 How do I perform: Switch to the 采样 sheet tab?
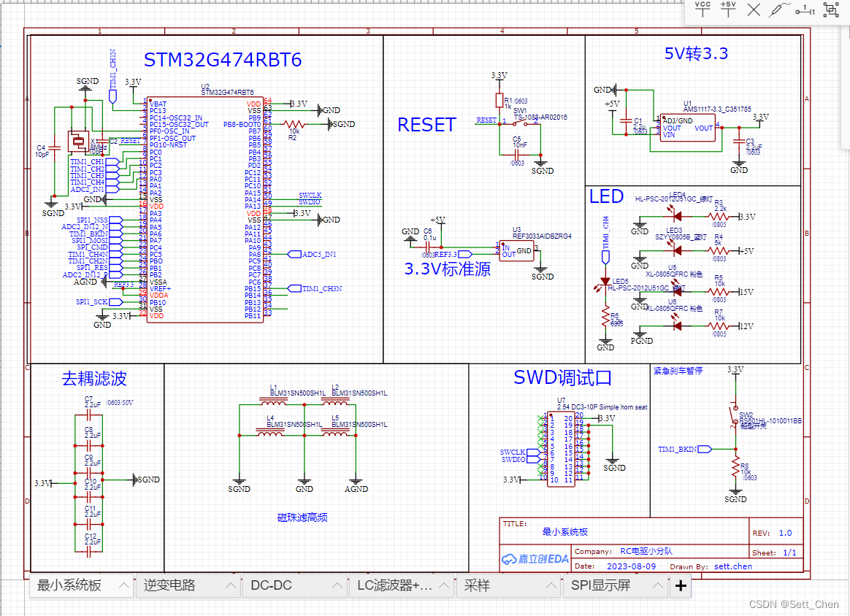pyautogui.click(x=477, y=585)
